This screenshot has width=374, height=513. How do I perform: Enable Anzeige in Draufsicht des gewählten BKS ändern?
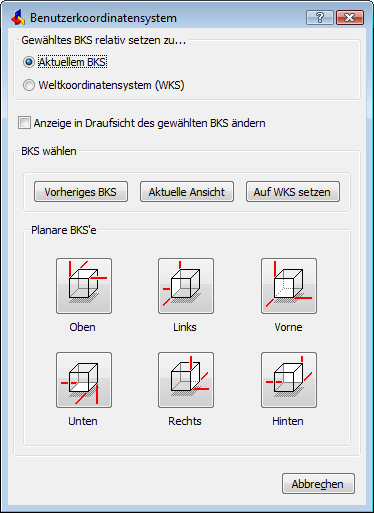24,123
